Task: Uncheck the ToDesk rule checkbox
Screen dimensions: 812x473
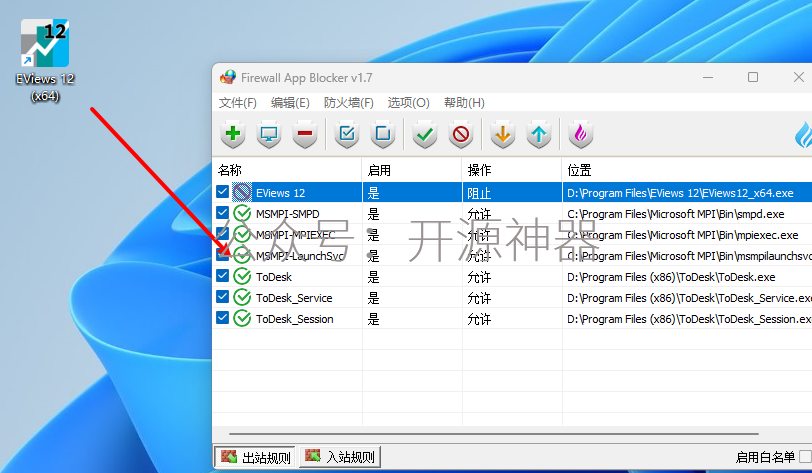Action: pos(223,276)
